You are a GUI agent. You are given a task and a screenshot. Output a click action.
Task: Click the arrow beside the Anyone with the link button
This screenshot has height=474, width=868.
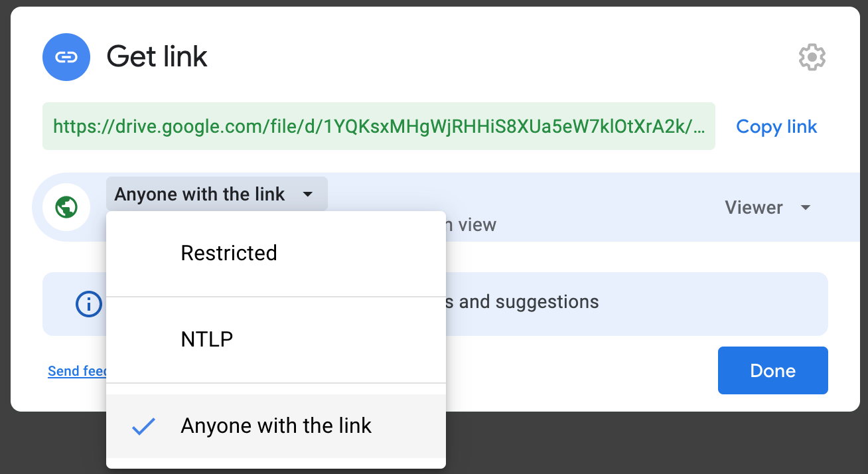(307, 195)
